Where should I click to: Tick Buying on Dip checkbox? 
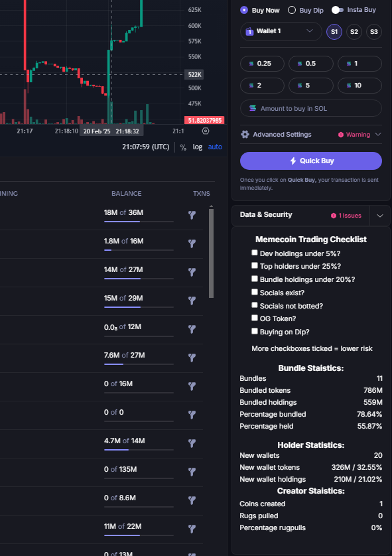pos(255,331)
